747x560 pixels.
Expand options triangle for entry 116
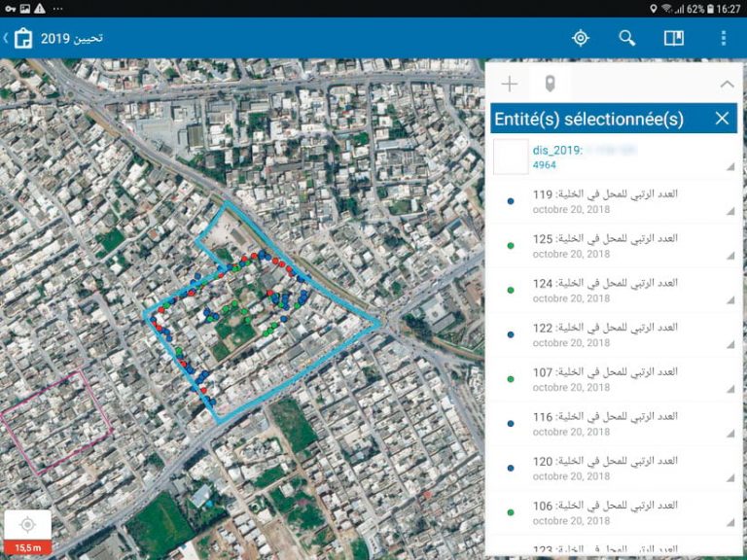pos(730,434)
